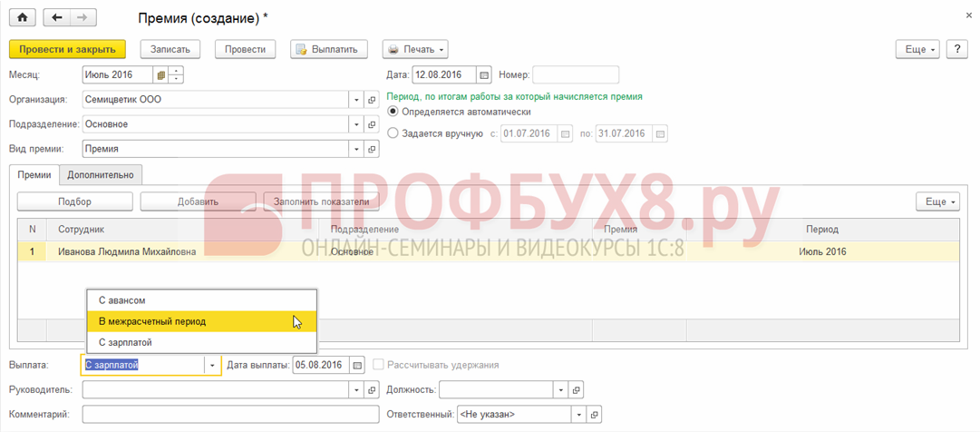Click the Провести button

tap(246, 49)
